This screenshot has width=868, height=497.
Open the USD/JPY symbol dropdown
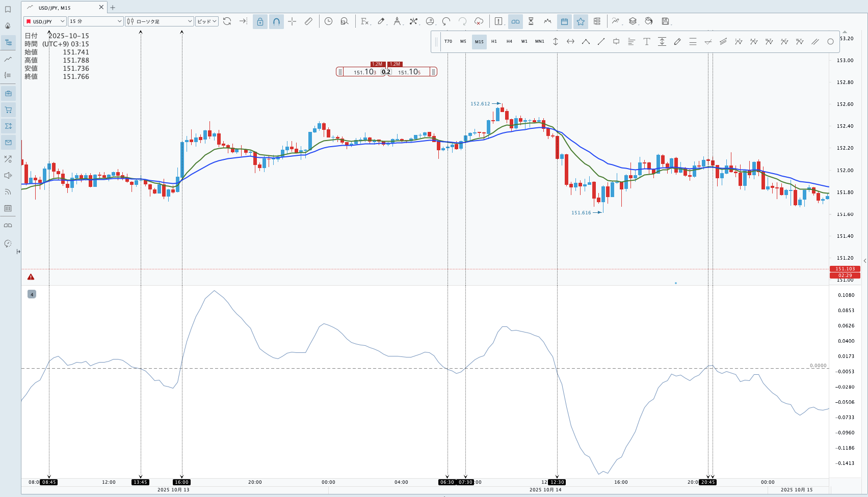point(45,21)
